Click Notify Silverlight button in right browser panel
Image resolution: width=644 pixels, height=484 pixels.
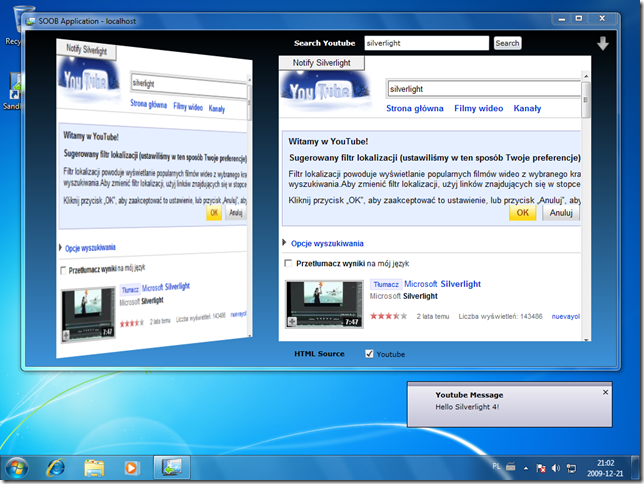click(321, 63)
